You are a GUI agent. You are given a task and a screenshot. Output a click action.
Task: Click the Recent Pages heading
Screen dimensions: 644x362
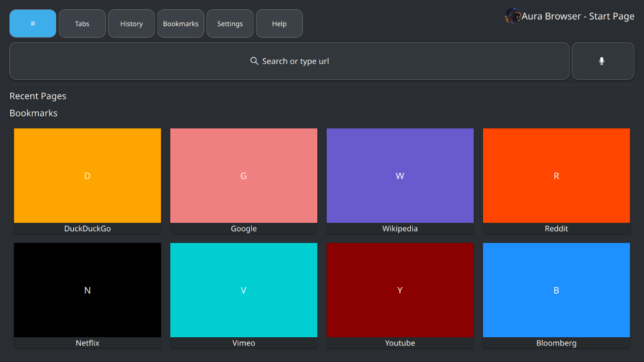[38, 96]
